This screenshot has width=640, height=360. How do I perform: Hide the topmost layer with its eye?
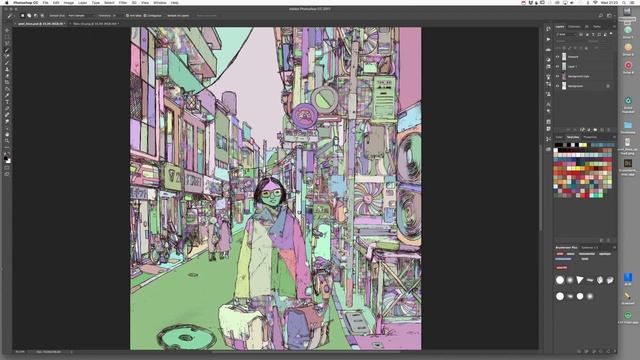[x=558, y=57]
